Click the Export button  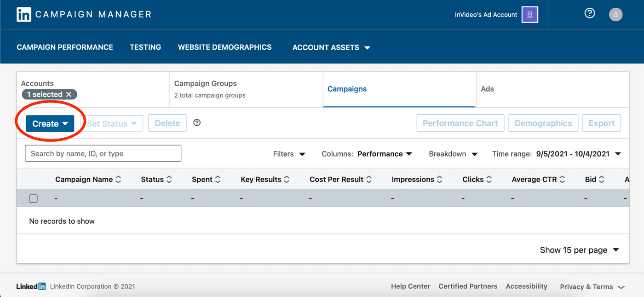[602, 122]
